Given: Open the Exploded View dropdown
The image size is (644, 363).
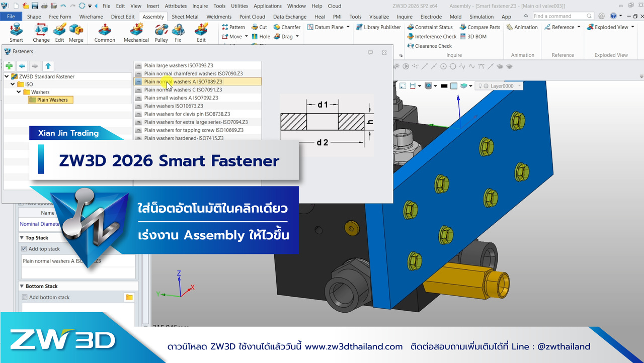Looking at the screenshot, I should (x=633, y=27).
